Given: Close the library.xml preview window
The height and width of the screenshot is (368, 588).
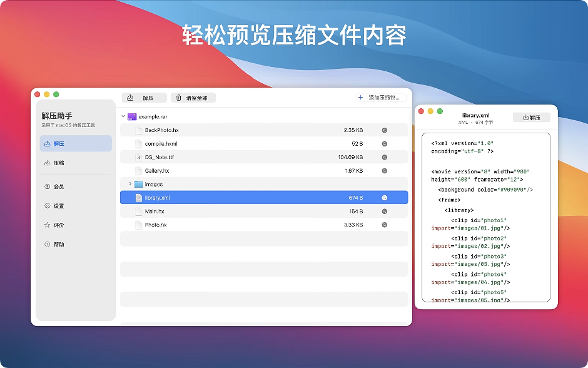Looking at the screenshot, I should point(421,111).
